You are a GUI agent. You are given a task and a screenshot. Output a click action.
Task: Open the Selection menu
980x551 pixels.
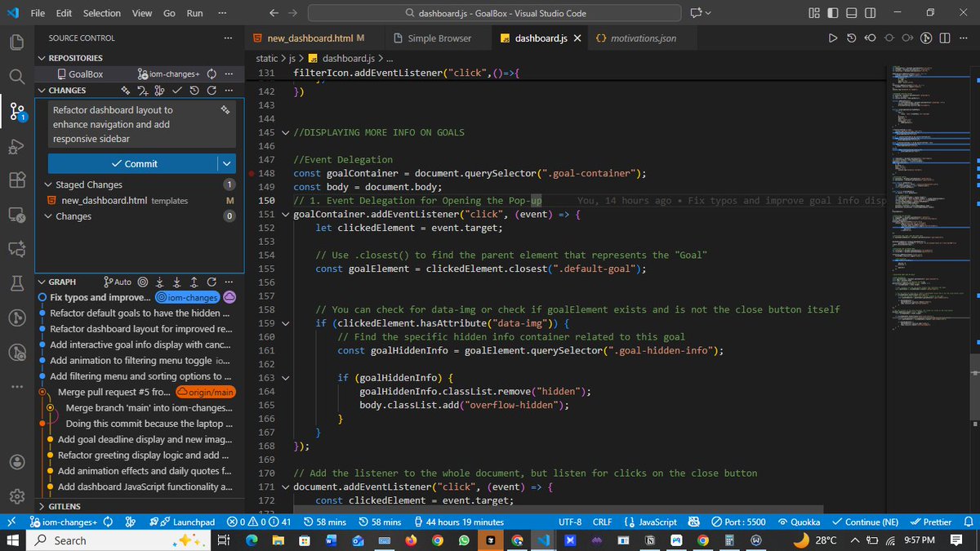coord(101,13)
